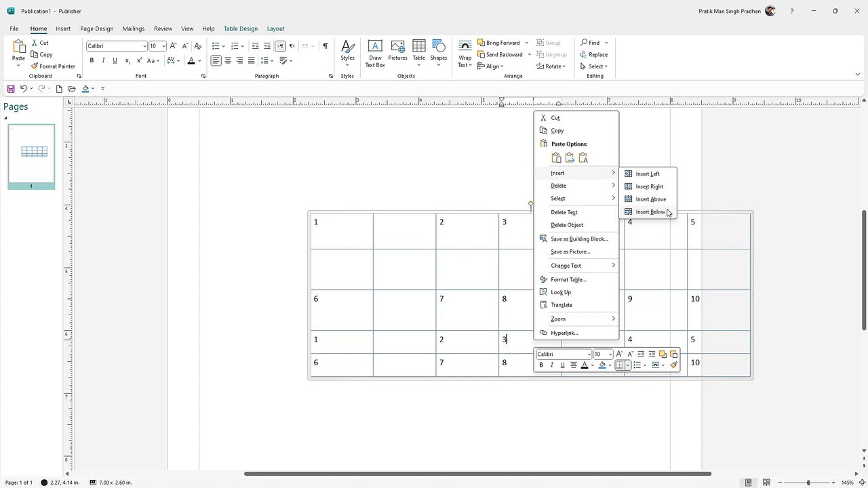Viewport: 868px width, 488px height.
Task: Open the Pictures insert tool
Action: pos(397,50)
